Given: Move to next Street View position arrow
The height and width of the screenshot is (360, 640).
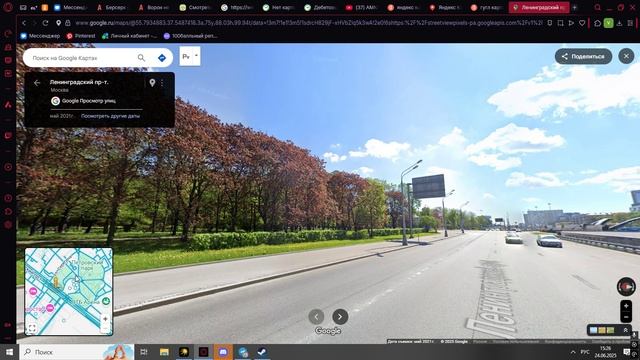Looking at the screenshot, I should (340, 317).
